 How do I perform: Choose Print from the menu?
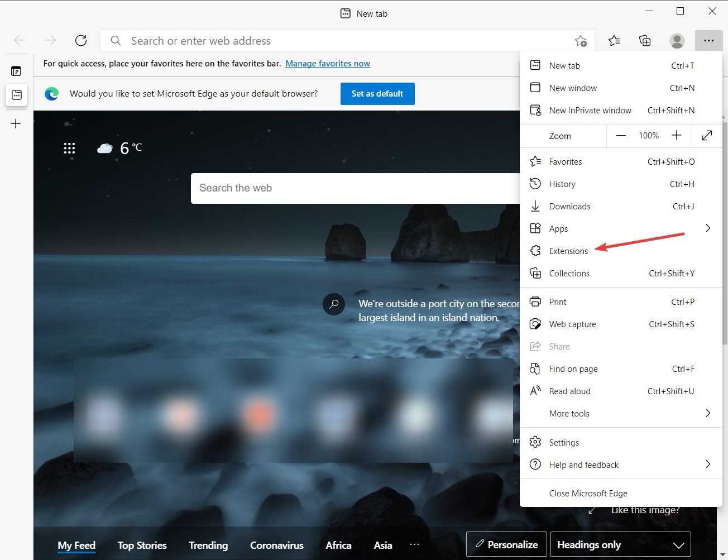pos(621,301)
